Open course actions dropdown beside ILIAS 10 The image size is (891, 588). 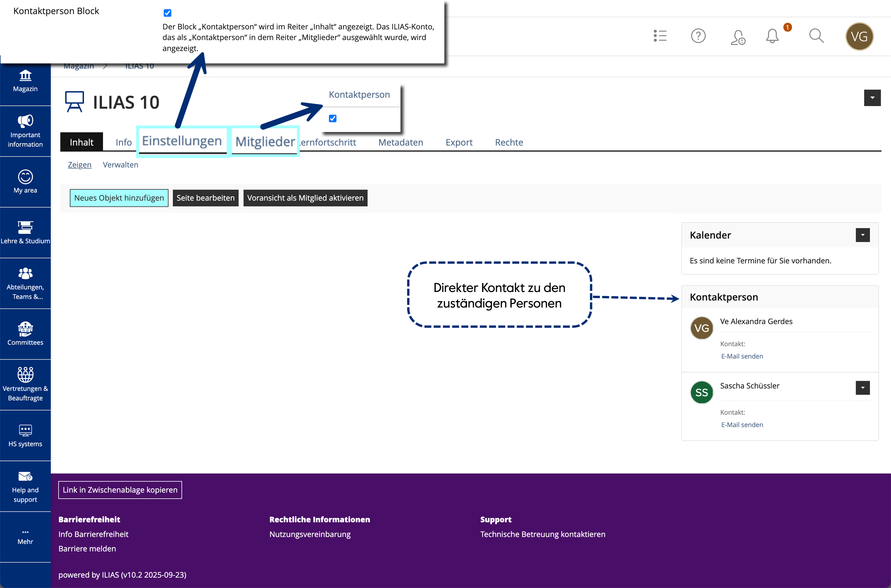tap(872, 98)
